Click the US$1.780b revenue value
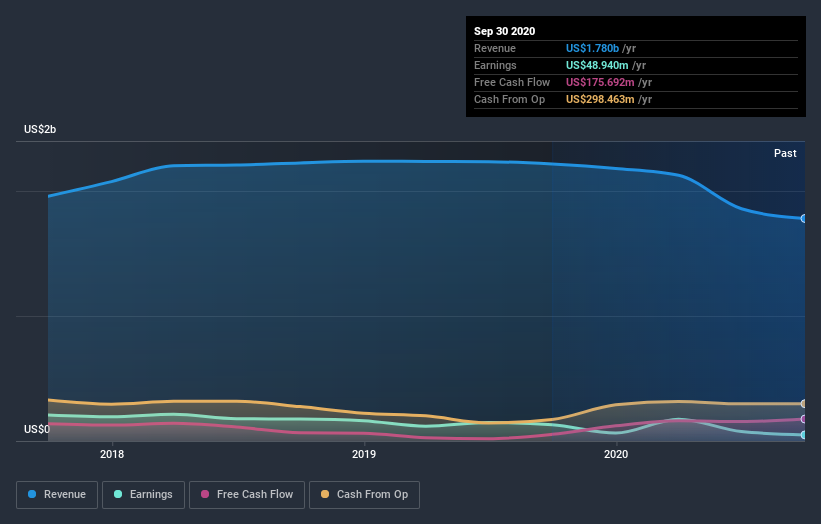This screenshot has height=524, width=821. tap(592, 48)
